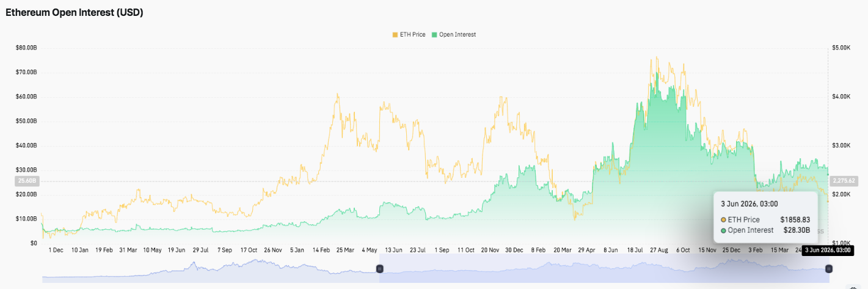Click the $80.00B label on the left axis

pos(26,48)
